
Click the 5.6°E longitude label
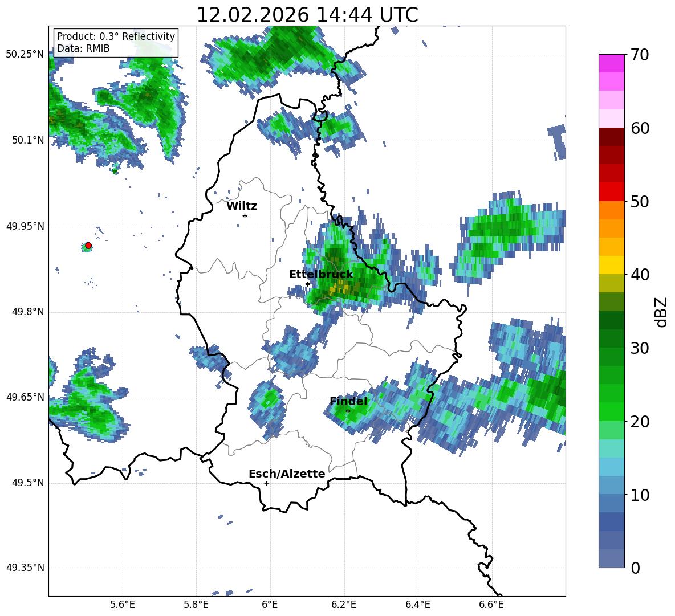(123, 605)
